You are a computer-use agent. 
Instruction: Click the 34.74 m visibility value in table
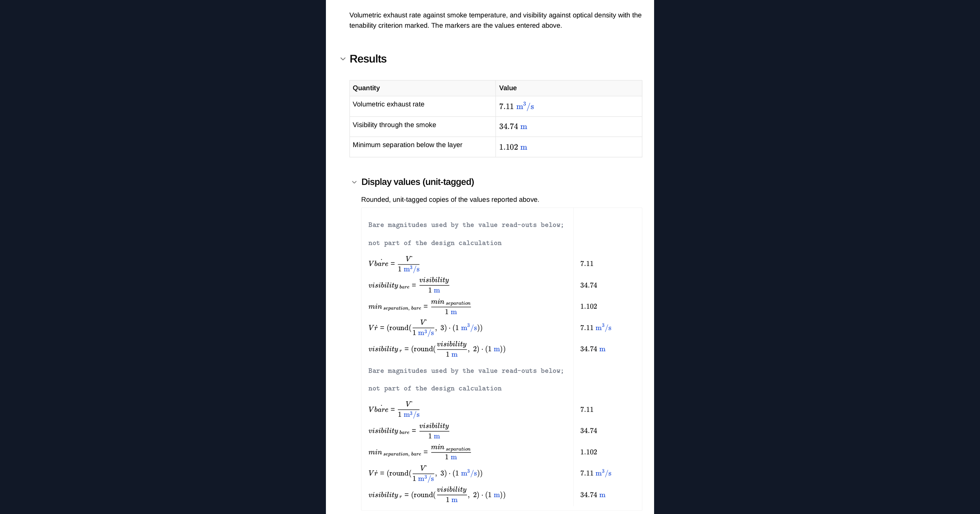point(513,127)
